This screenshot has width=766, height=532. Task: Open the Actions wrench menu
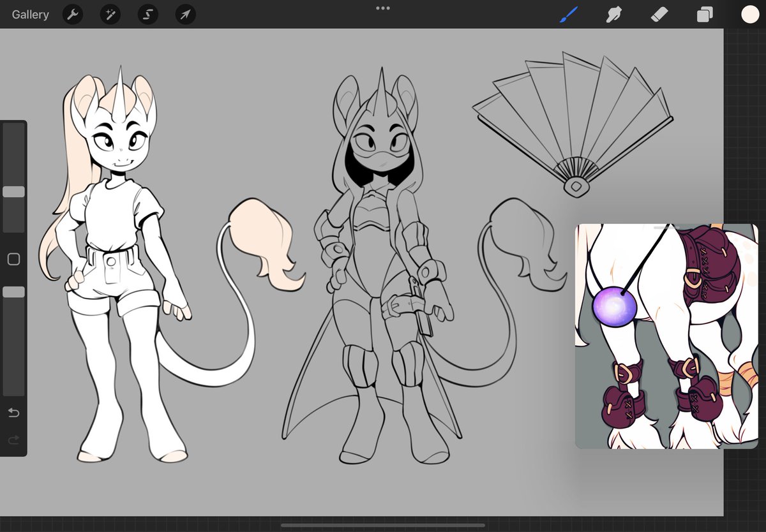(73, 14)
